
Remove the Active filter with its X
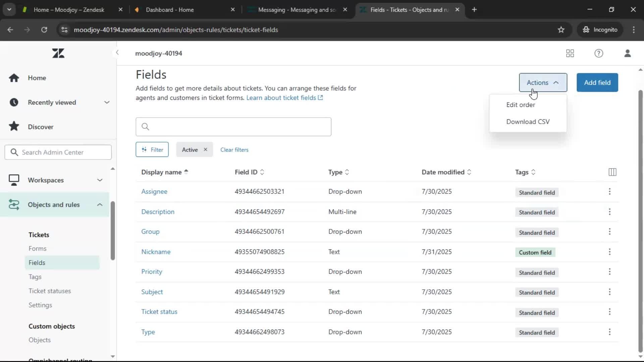(x=205, y=149)
